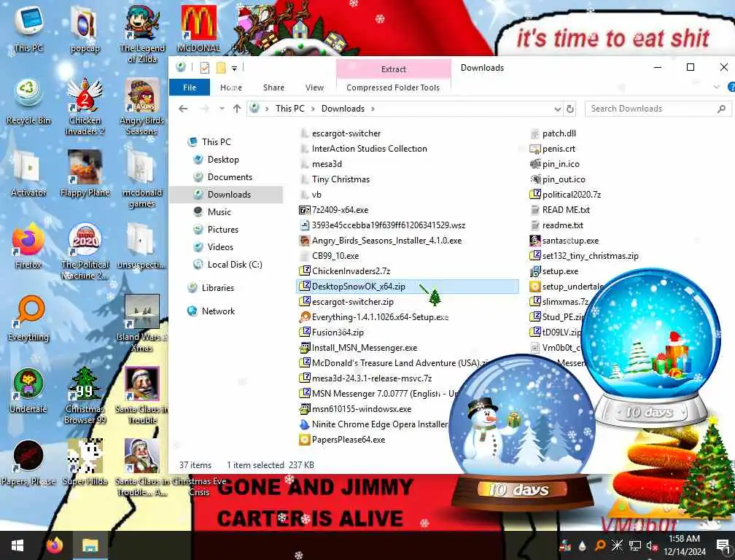Screen dimensions: 735x560
Task: Click the muted volume tray icon
Action: point(652,545)
